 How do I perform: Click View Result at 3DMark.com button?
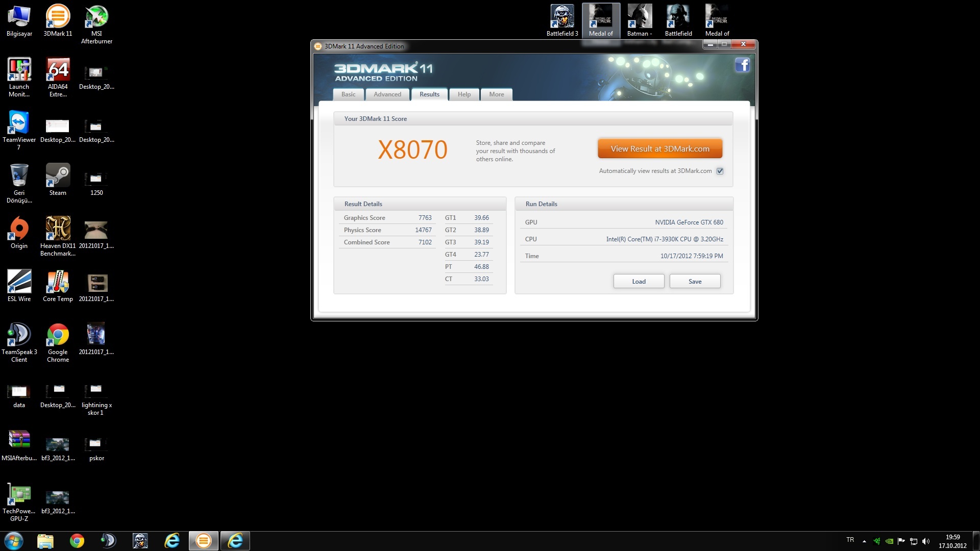660,149
